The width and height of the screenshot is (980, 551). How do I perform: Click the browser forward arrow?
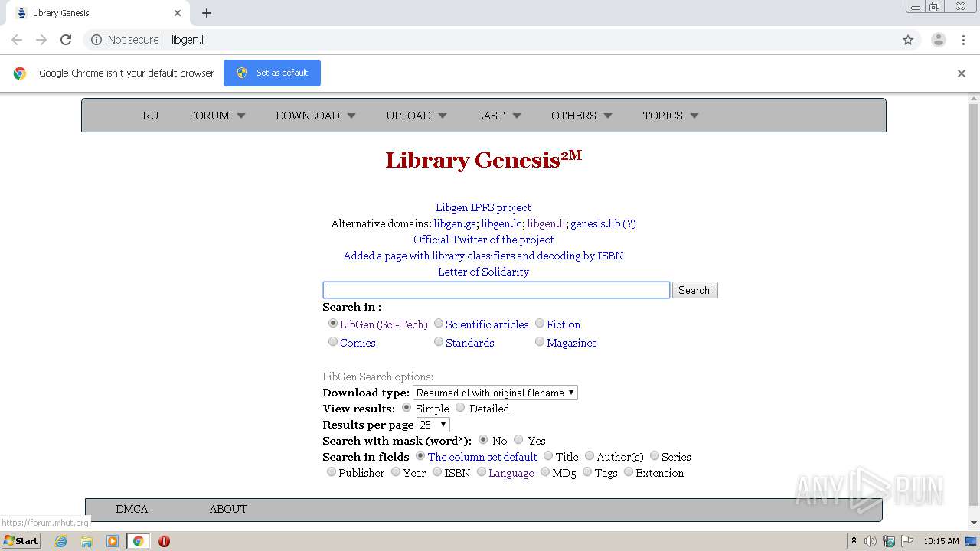pyautogui.click(x=41, y=40)
